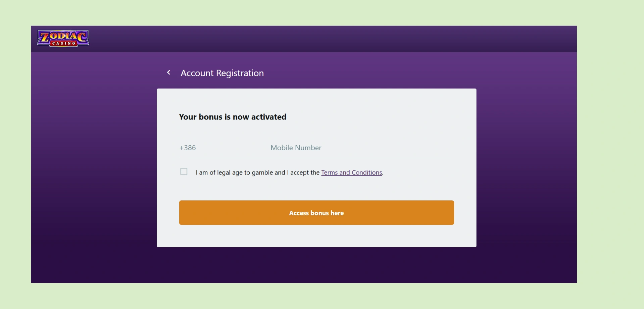The image size is (644, 309).
Task: Click the purple area right of form card
Action: click(527, 168)
